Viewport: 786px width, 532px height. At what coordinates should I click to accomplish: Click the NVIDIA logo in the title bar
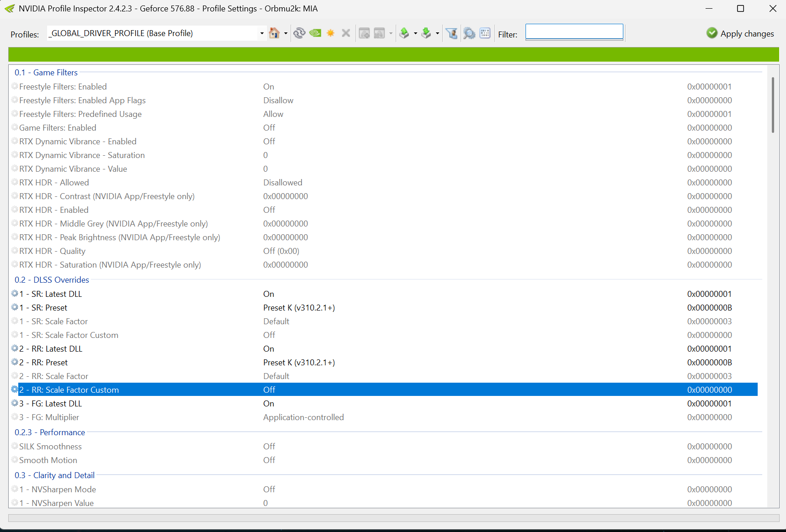coord(9,9)
